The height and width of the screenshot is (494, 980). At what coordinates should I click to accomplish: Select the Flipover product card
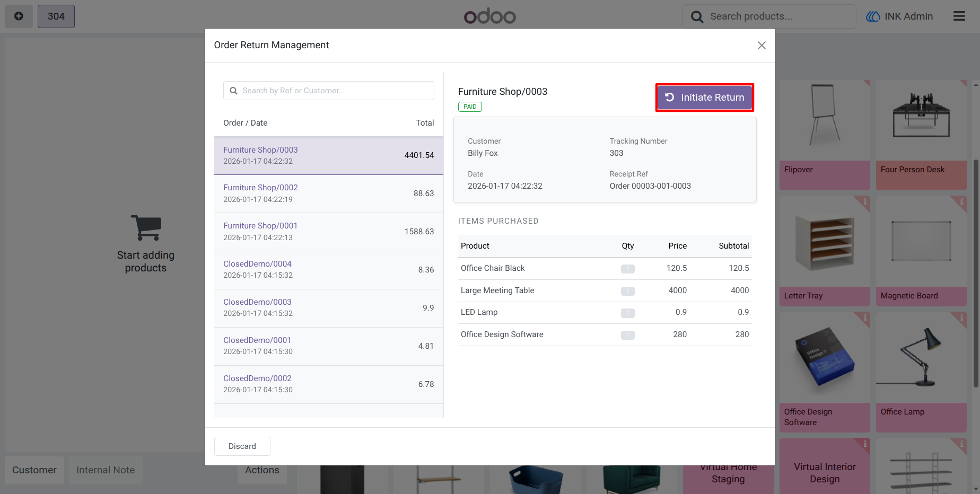pyautogui.click(x=825, y=135)
